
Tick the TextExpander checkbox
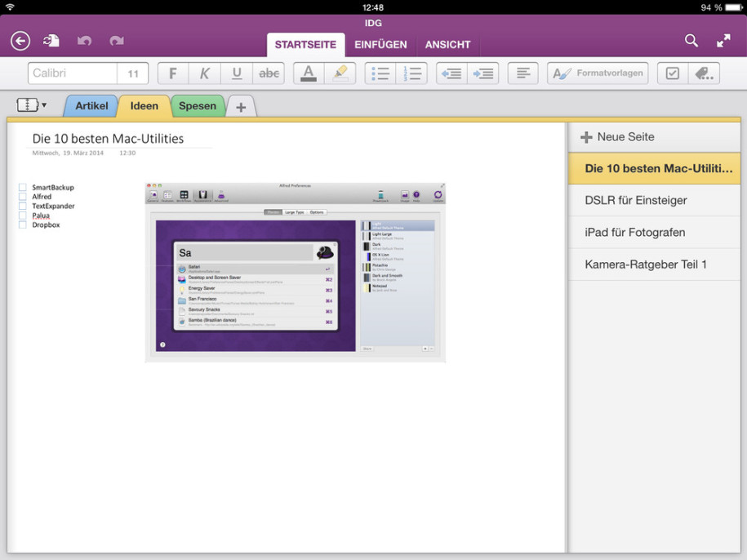pyautogui.click(x=22, y=206)
